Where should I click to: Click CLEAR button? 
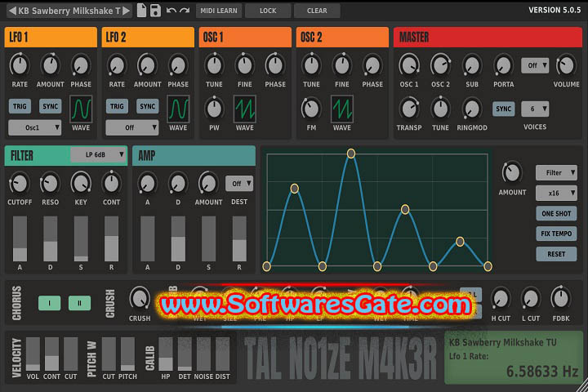coord(317,11)
